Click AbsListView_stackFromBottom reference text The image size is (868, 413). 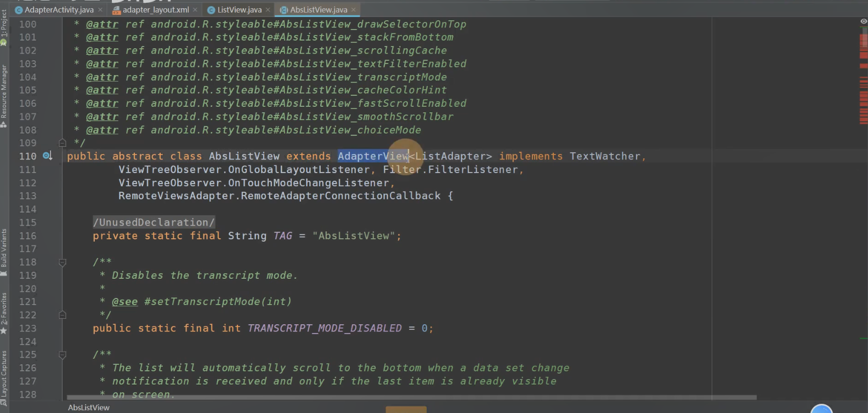pos(366,37)
